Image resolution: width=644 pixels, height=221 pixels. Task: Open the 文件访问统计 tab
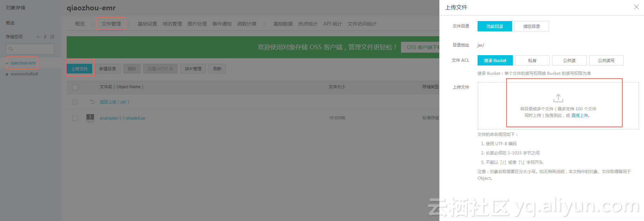tap(362, 24)
